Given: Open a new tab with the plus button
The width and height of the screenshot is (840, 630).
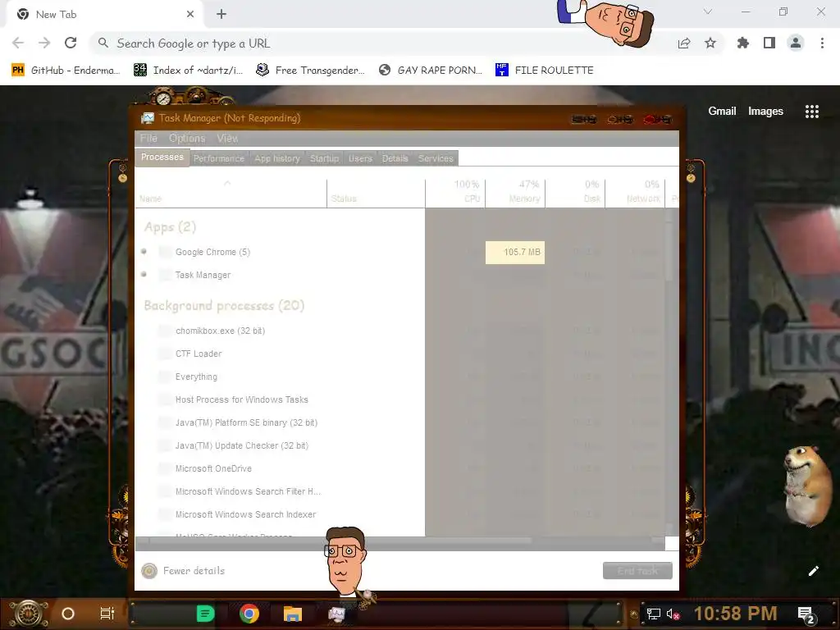Looking at the screenshot, I should click(x=221, y=15).
